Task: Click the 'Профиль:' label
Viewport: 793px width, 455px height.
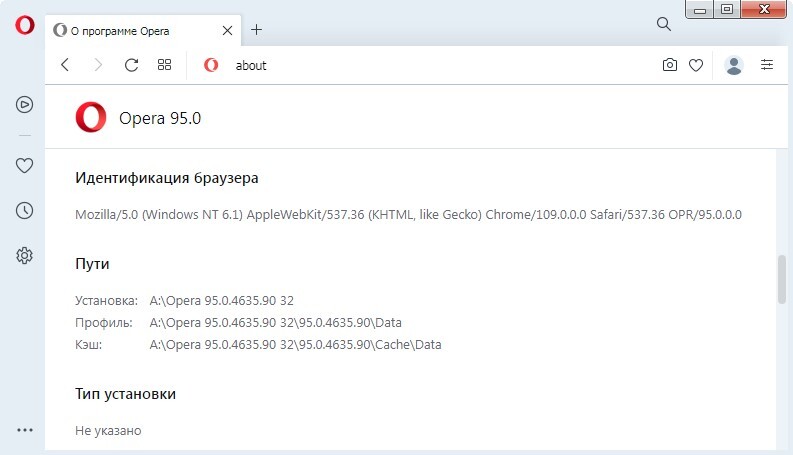Action: 104,323
